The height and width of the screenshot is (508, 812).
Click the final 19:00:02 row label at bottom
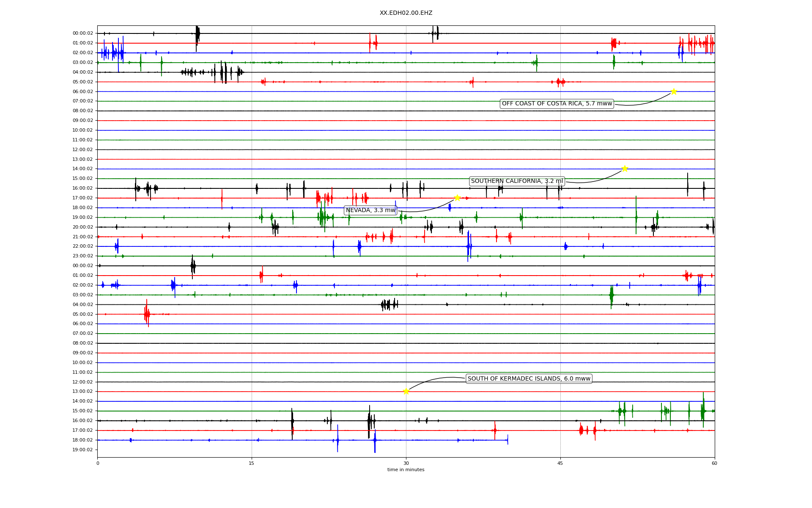(x=83, y=450)
